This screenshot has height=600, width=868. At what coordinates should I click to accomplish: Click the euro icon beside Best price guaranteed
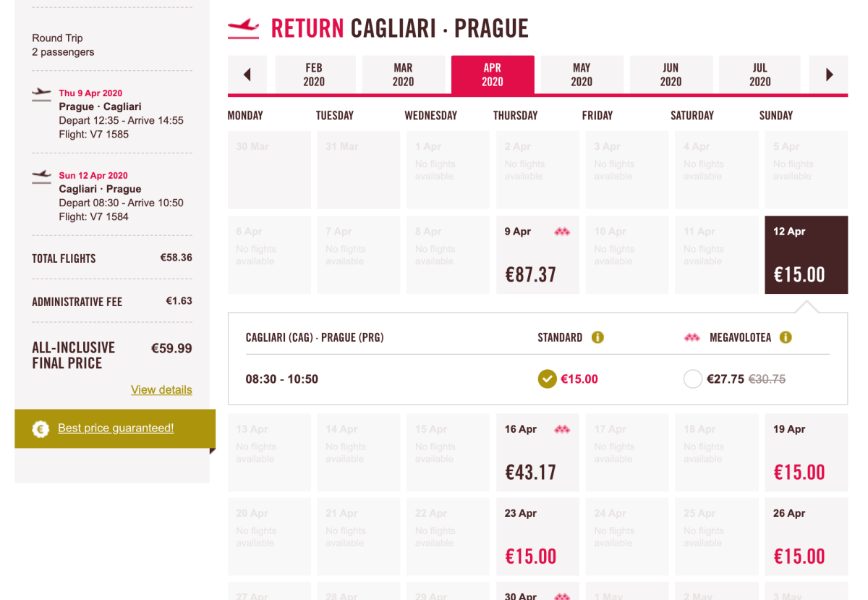41,428
